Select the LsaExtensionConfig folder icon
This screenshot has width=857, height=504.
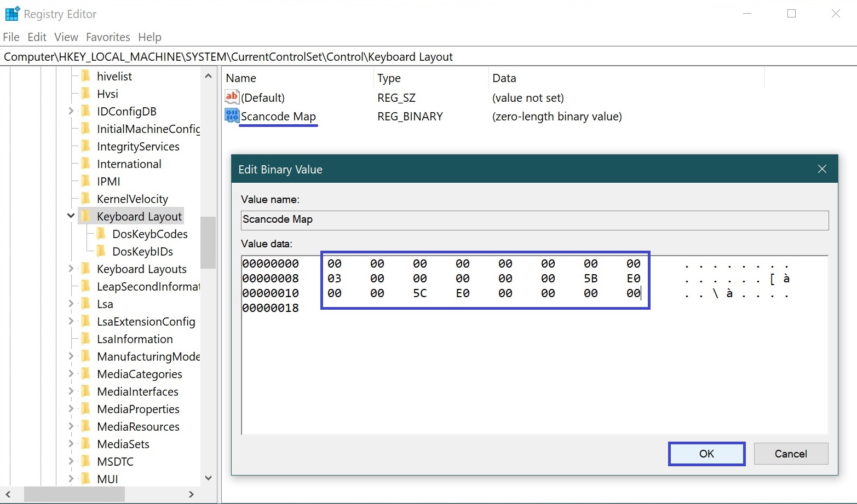pyautogui.click(x=85, y=321)
